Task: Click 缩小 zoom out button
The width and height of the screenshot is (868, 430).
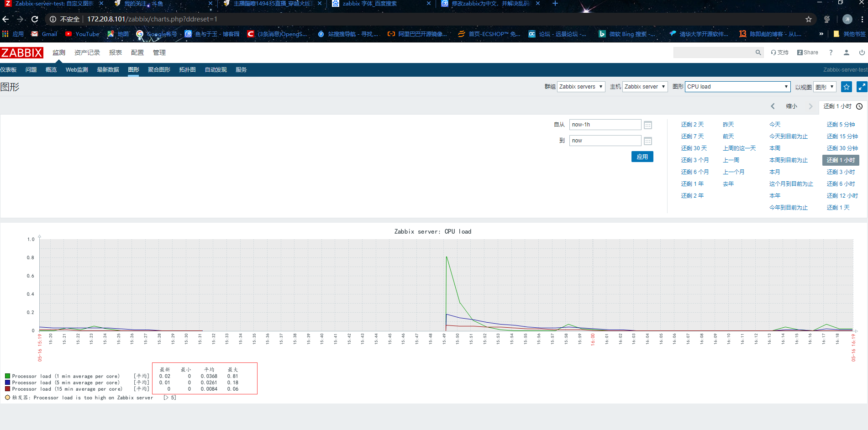Action: 791,106
